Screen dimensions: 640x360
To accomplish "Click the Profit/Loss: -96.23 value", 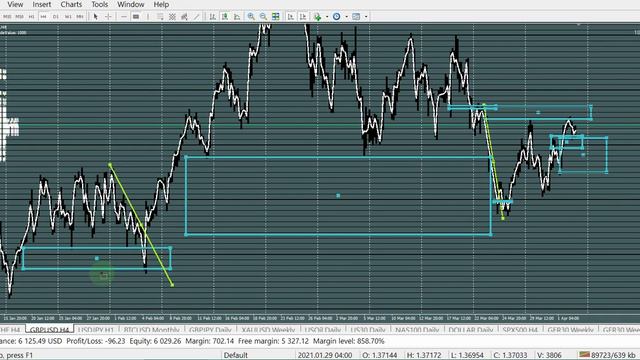I will [x=96, y=341].
